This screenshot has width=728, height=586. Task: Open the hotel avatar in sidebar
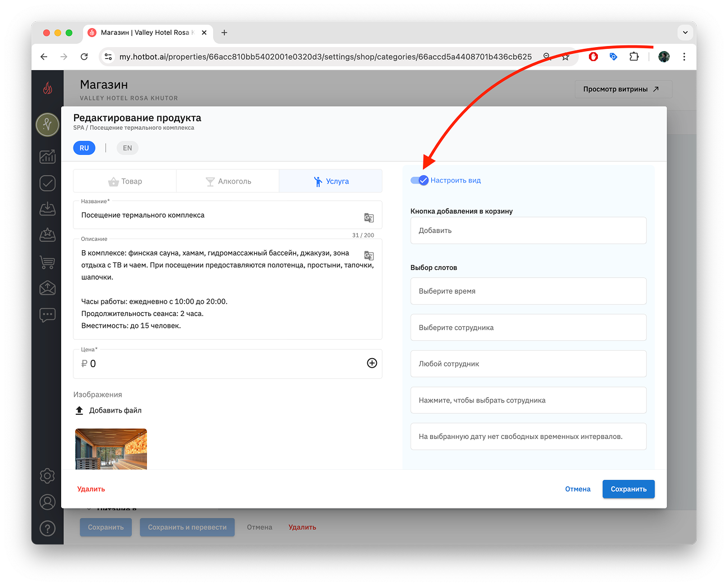point(48,125)
